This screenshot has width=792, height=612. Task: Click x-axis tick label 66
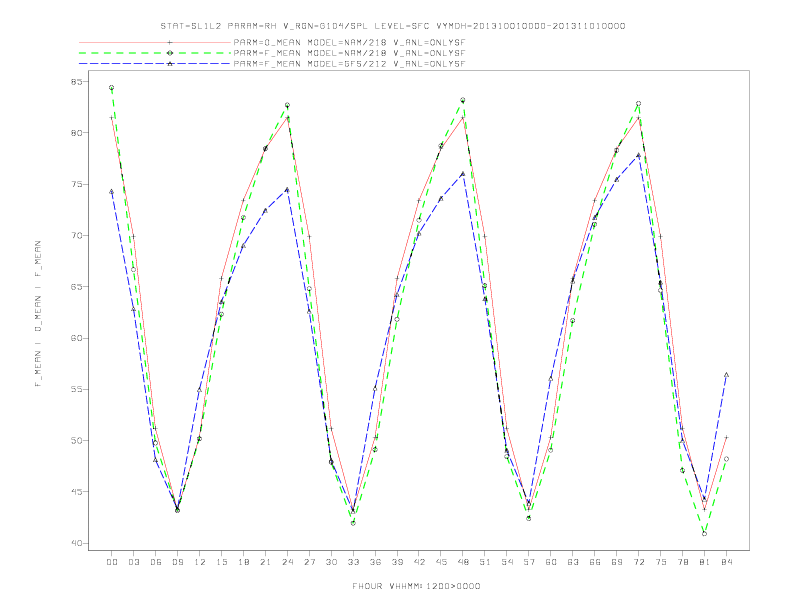595,562
